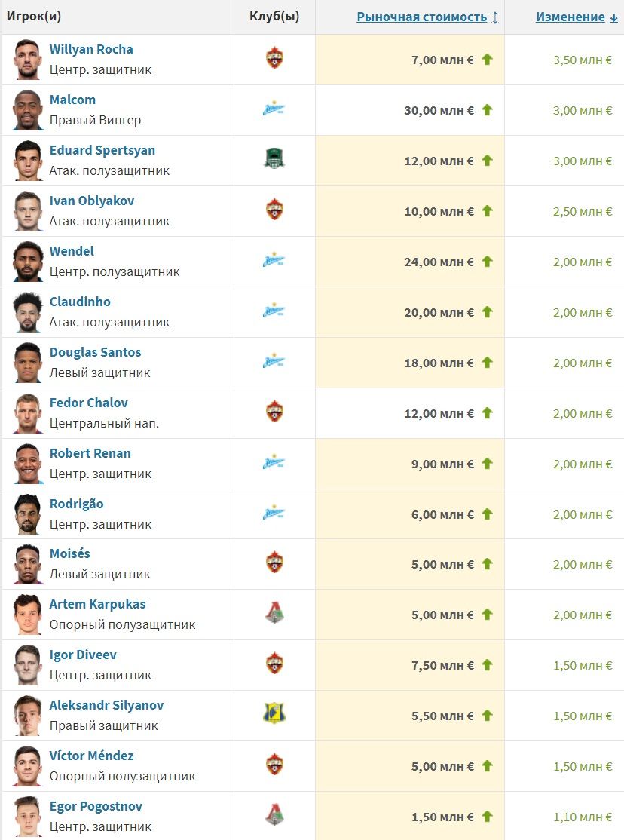
Task: Sort by Рыночная стоимость column header
Action: [422, 17]
